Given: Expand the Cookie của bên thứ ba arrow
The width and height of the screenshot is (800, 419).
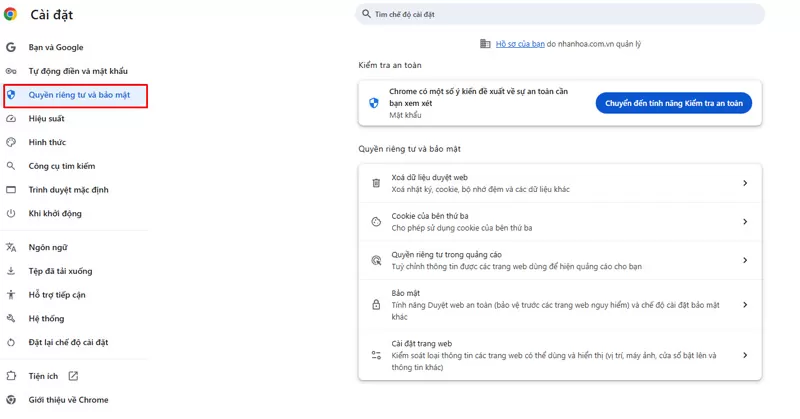Looking at the screenshot, I should pyautogui.click(x=745, y=222).
